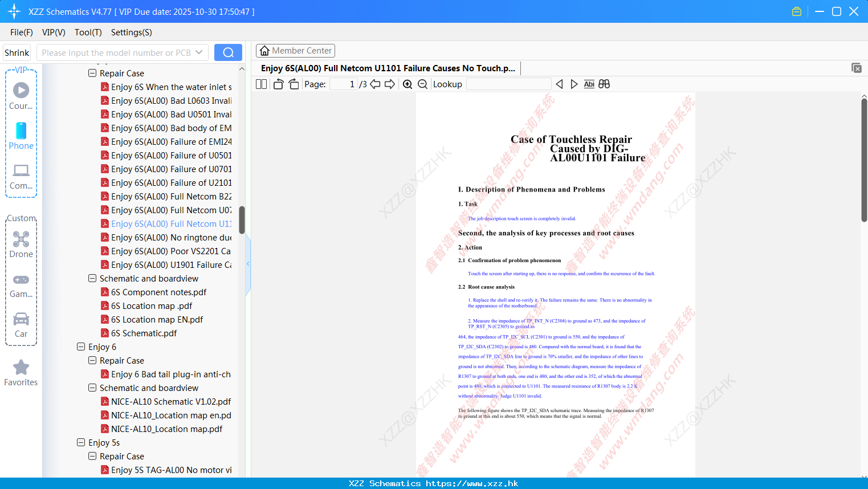Click the XZZ app logo in title bar
The height and width of the screenshot is (489, 868).
coord(14,11)
